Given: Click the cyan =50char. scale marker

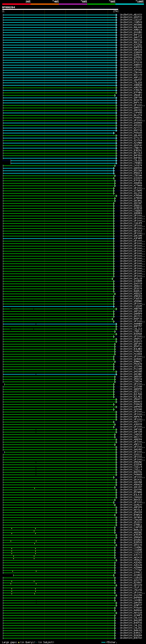Looking at the screenshot, I should 104,642.
